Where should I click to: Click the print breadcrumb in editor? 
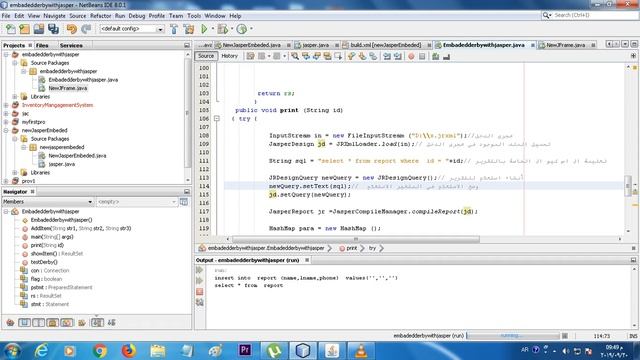click(x=351, y=248)
